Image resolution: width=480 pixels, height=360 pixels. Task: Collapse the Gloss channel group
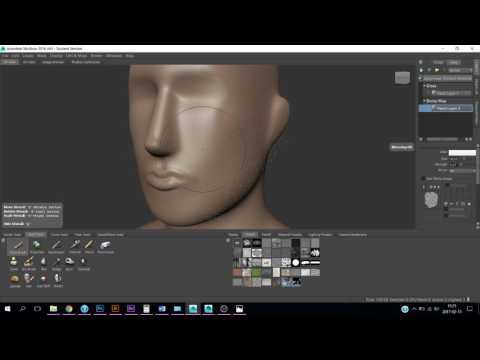click(424, 86)
